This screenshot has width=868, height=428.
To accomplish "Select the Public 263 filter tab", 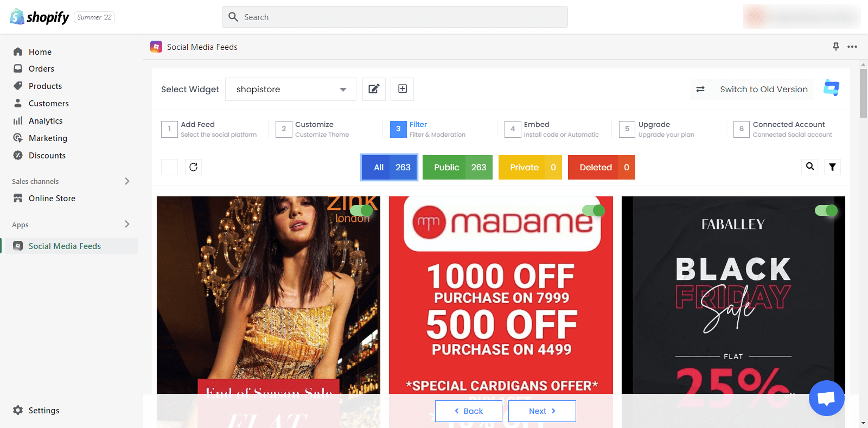I will tap(457, 167).
